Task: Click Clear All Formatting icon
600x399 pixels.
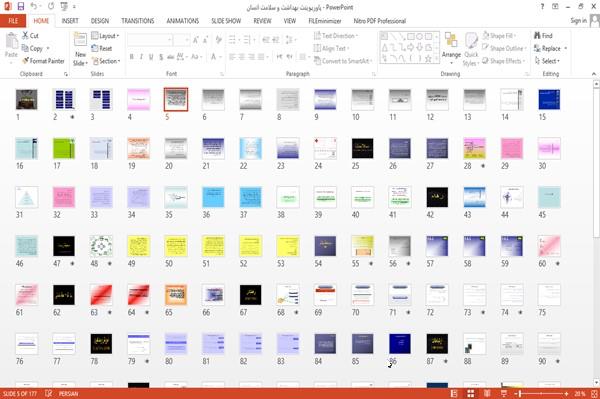Action: [x=218, y=40]
